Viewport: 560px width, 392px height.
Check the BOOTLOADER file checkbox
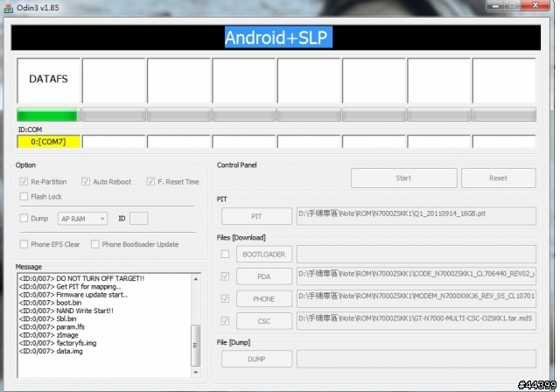(x=225, y=254)
